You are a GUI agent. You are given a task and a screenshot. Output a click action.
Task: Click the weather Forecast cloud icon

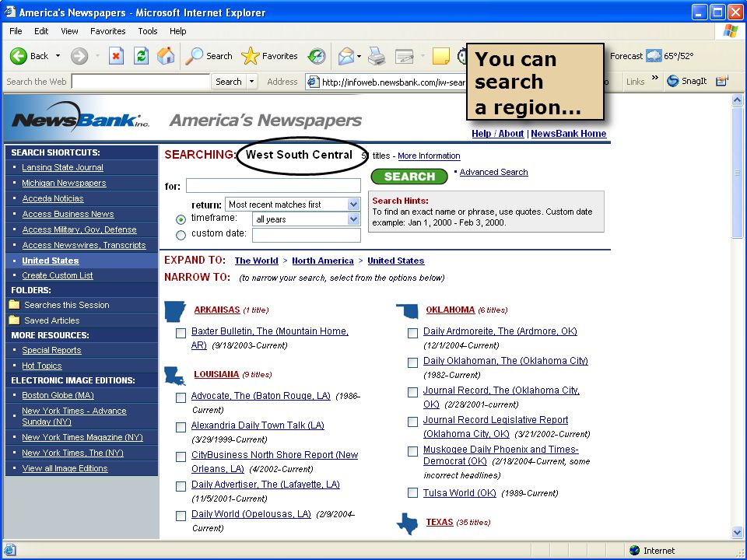point(654,56)
